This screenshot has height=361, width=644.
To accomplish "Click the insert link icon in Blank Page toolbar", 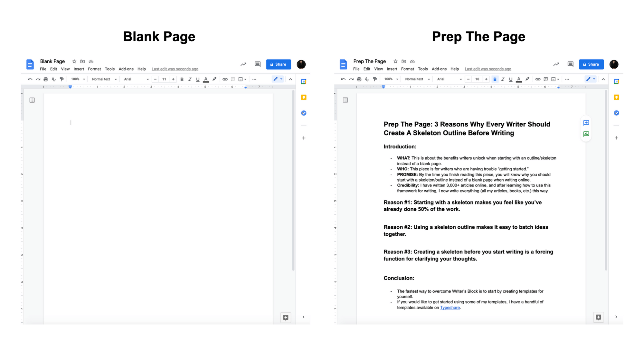I will pos(225,79).
